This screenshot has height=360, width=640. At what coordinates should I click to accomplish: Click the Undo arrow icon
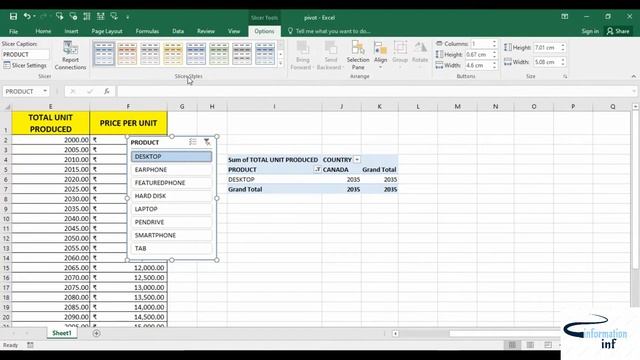(x=27, y=17)
